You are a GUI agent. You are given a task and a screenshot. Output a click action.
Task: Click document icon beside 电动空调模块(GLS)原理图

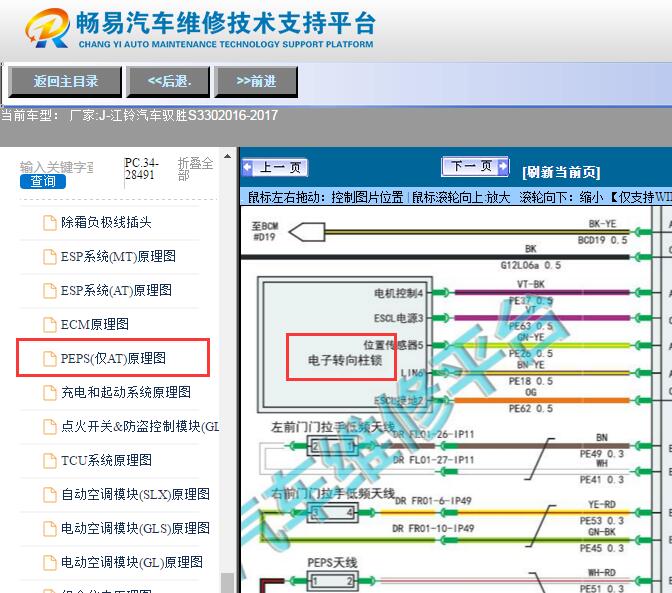point(50,529)
